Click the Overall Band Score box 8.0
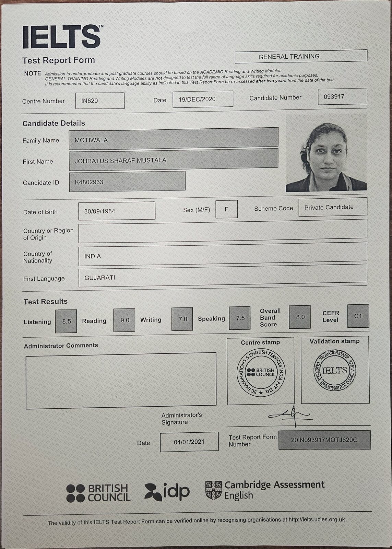 click(300, 317)
